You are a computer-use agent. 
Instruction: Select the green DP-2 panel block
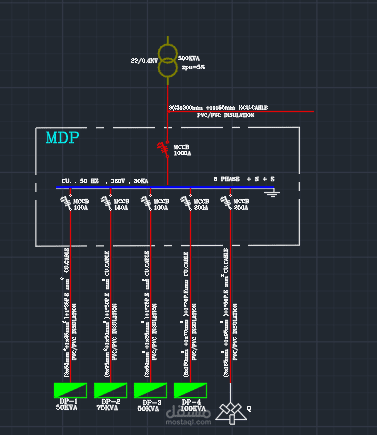[x=110, y=390]
